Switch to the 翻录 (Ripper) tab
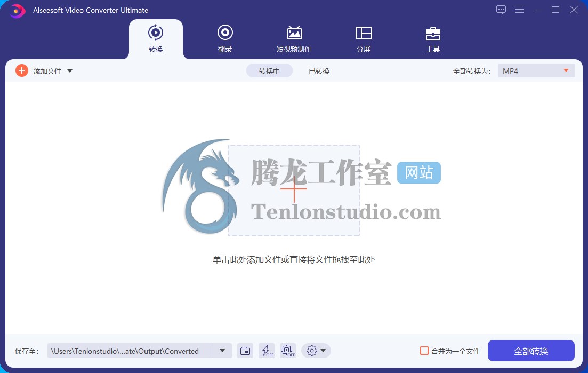This screenshot has height=373, width=588. [x=225, y=39]
